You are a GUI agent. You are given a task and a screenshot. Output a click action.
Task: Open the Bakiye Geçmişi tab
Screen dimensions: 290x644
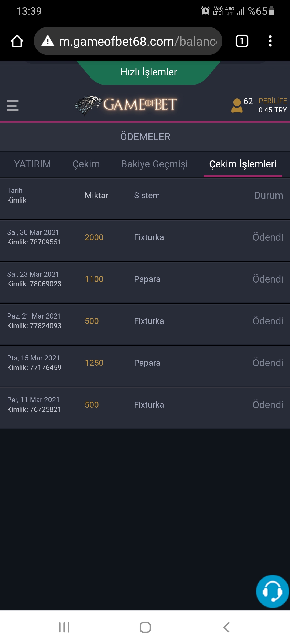[154, 164]
